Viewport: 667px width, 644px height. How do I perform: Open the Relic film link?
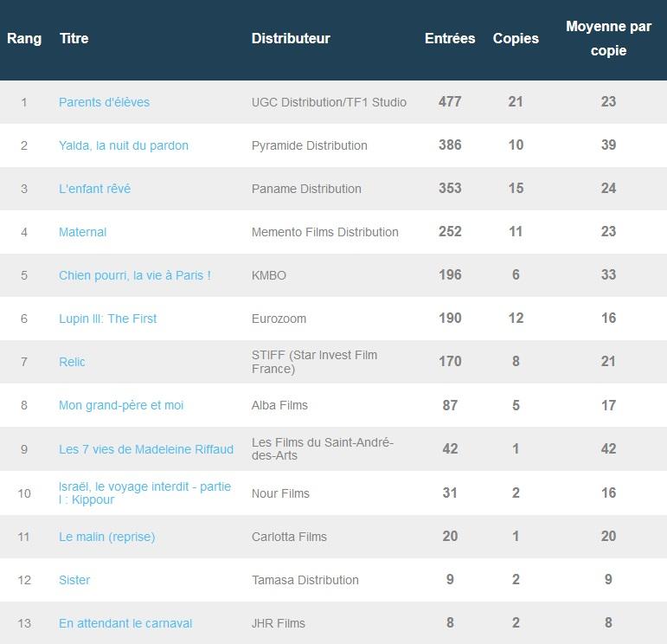(x=72, y=362)
